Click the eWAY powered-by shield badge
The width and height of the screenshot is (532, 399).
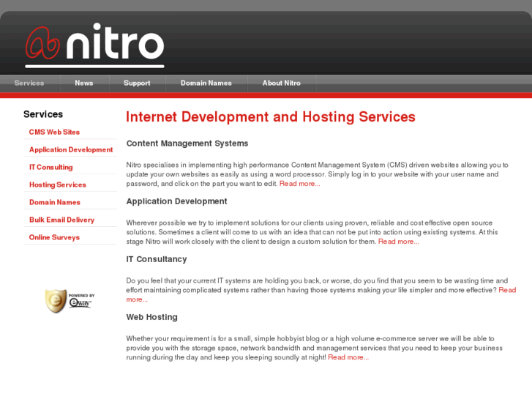click(70, 301)
